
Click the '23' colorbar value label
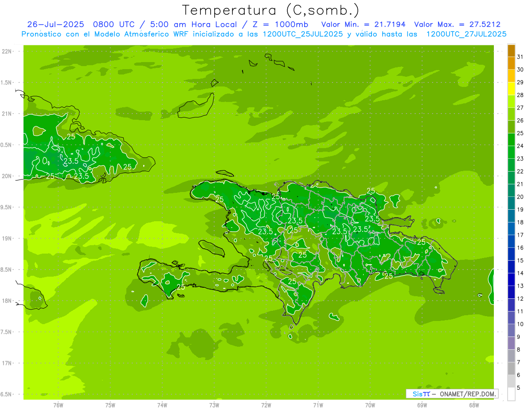(x=520, y=159)
